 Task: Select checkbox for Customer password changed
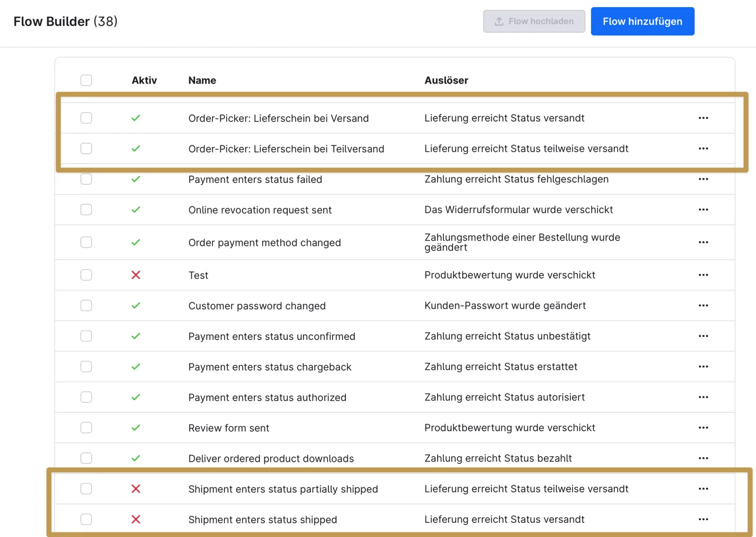(86, 305)
